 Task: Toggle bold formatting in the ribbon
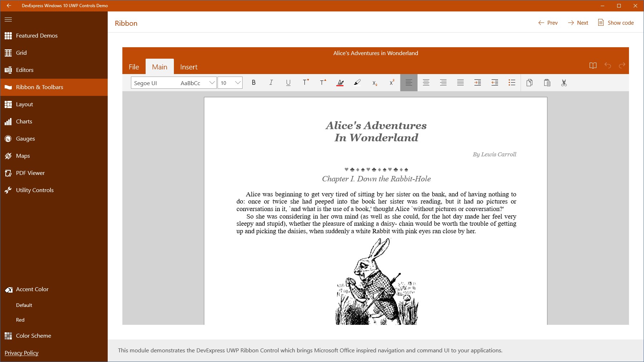tap(254, 83)
